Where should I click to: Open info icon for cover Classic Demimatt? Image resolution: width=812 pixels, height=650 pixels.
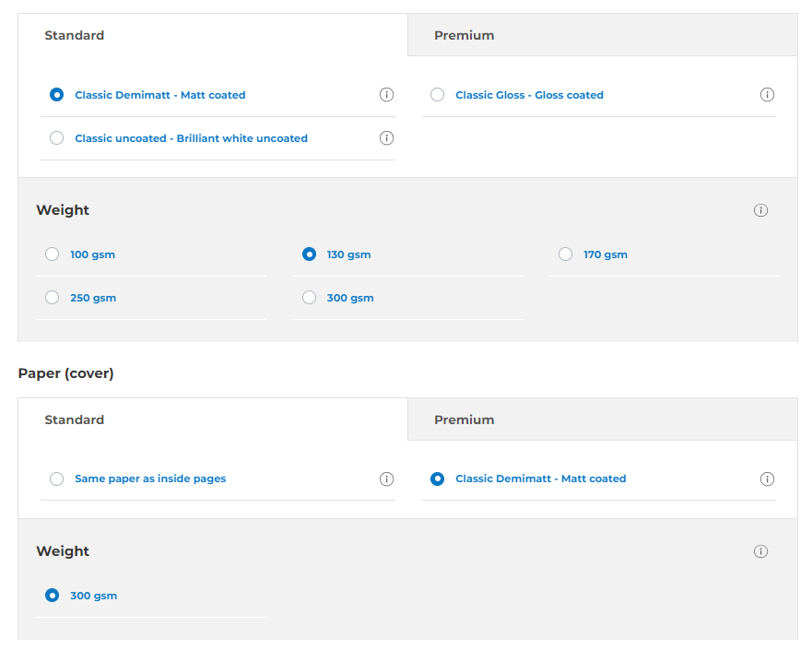[x=767, y=479]
